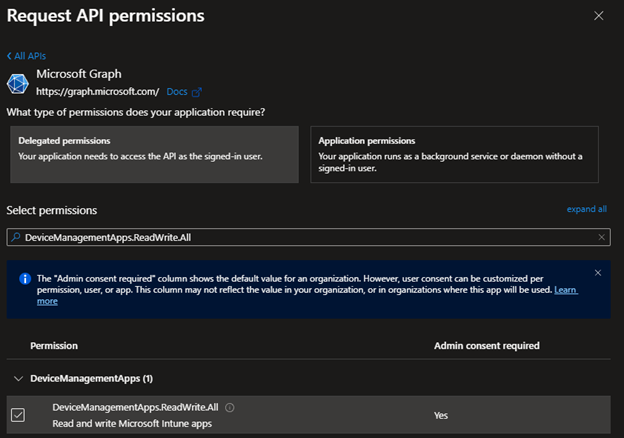Viewport: 624px width, 438px height.
Task: Click the Microsoft Graph logo icon
Action: coord(18,84)
